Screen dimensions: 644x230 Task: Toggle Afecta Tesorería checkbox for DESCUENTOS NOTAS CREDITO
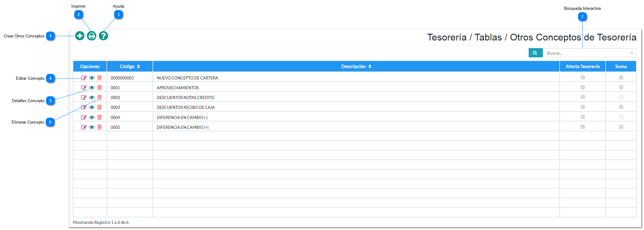(583, 97)
